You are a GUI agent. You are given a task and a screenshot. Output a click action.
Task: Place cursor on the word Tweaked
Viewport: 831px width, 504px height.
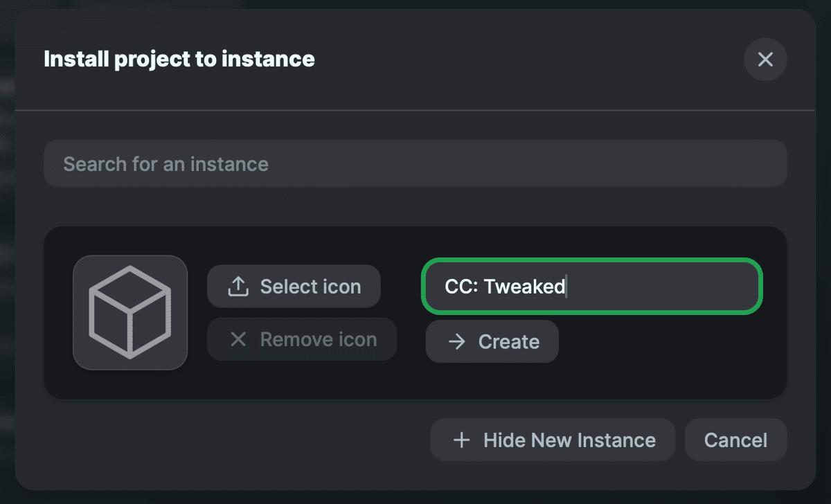pyautogui.click(x=524, y=286)
